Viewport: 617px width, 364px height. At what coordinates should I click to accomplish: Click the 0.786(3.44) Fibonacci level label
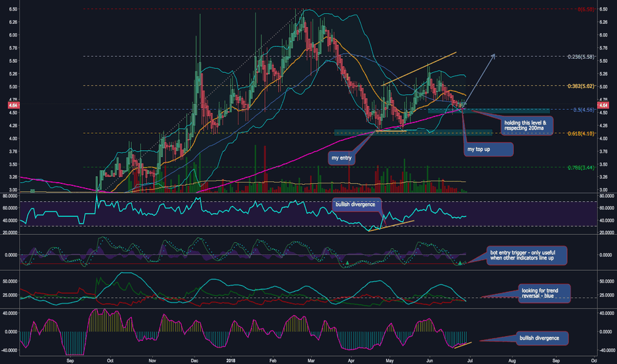tap(581, 167)
